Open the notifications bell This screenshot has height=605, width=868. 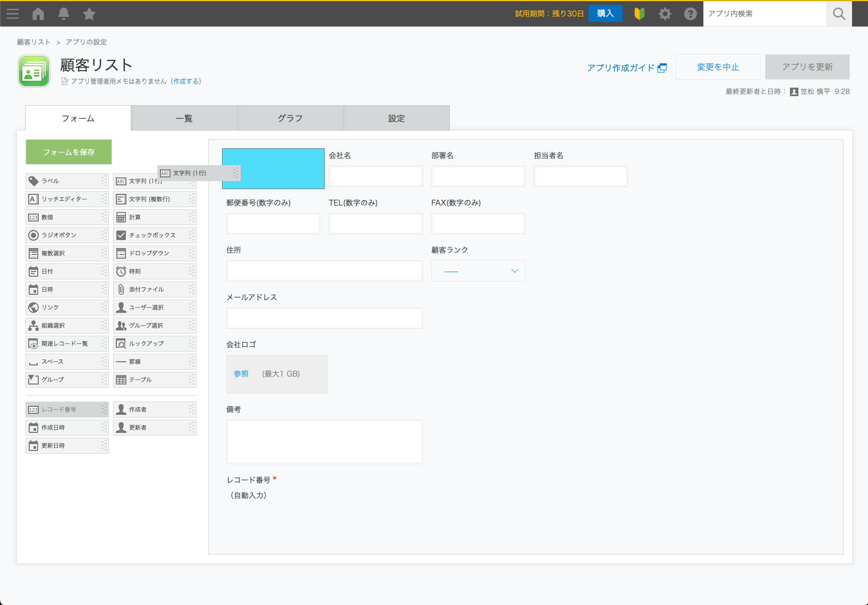pyautogui.click(x=64, y=14)
